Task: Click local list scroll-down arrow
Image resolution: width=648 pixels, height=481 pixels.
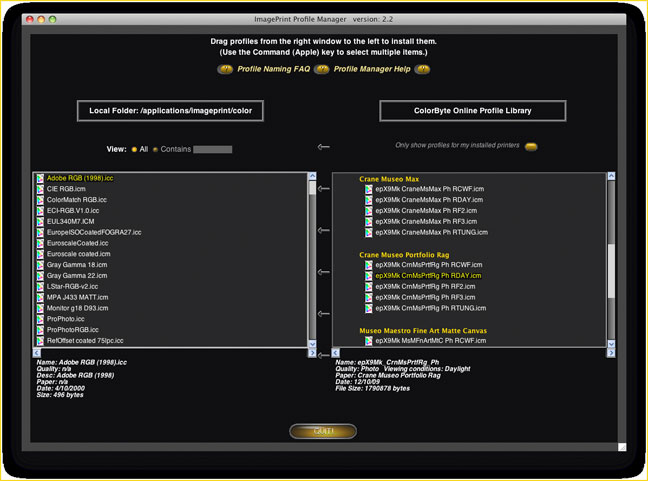Action: (312, 344)
